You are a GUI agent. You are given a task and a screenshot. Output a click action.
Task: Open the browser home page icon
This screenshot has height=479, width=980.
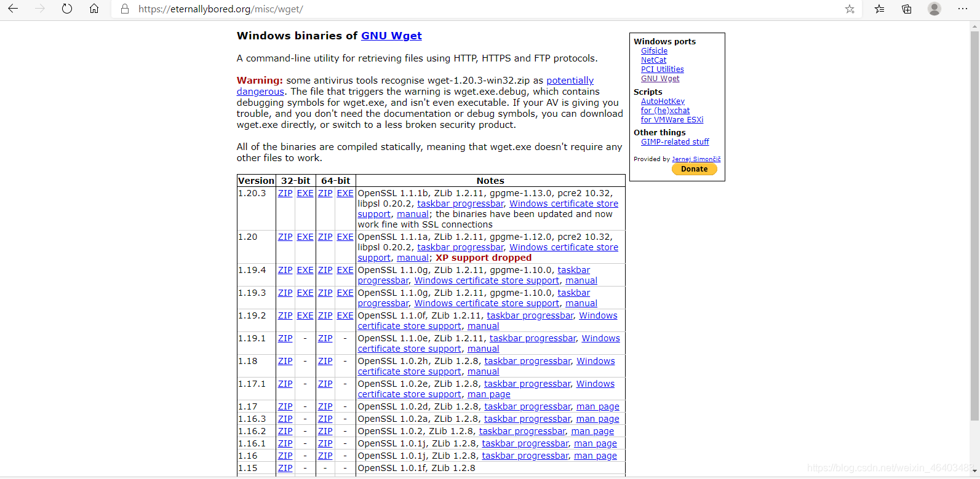point(94,9)
